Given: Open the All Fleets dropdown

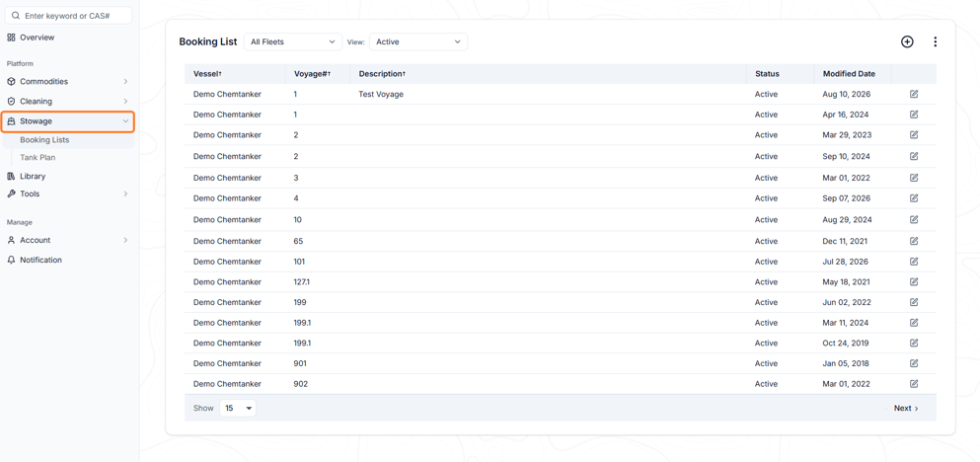Looking at the screenshot, I should coord(292,41).
